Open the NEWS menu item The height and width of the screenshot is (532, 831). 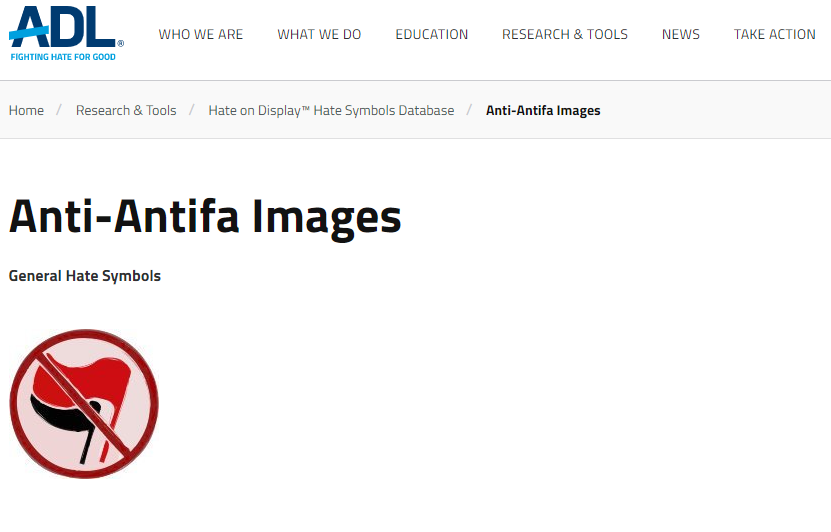coord(680,34)
